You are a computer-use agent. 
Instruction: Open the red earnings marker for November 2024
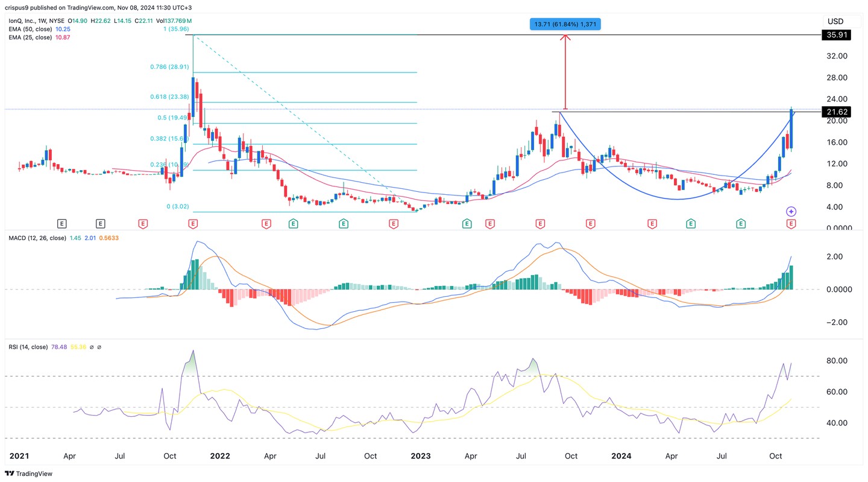[x=791, y=224]
